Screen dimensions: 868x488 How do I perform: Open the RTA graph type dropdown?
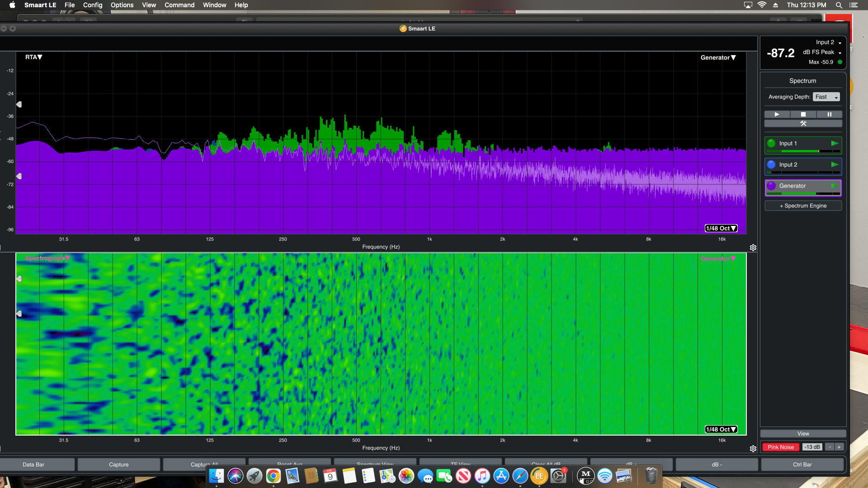point(33,57)
